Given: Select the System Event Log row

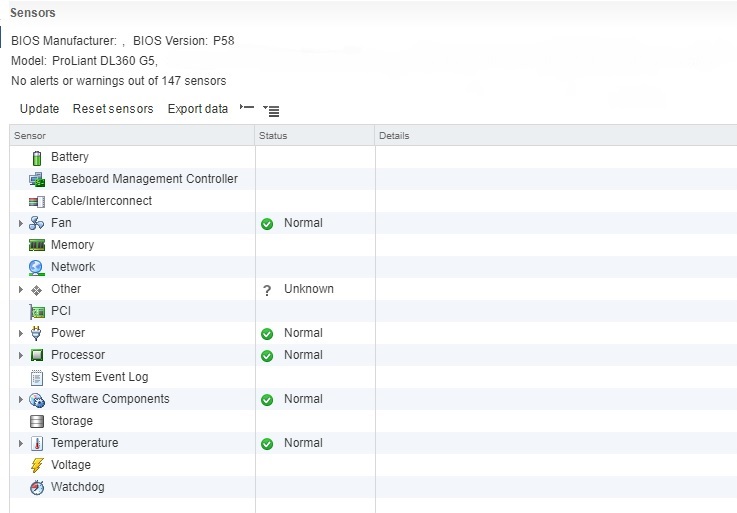Looking at the screenshot, I should click(x=373, y=377).
